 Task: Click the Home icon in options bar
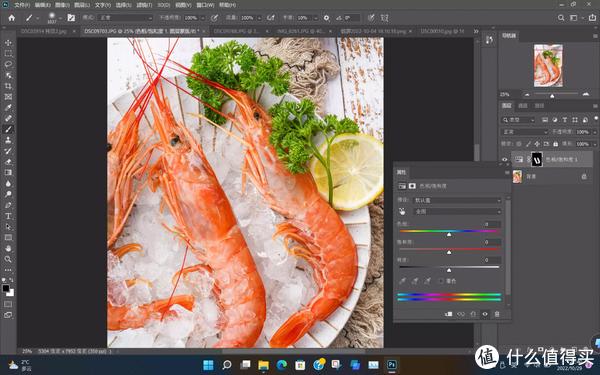[x=11, y=18]
